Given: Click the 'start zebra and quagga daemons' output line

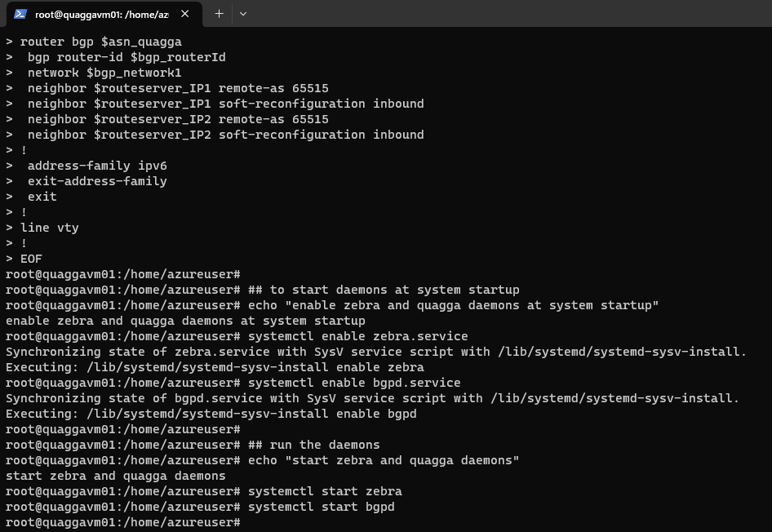Looking at the screenshot, I should click(116, 476).
